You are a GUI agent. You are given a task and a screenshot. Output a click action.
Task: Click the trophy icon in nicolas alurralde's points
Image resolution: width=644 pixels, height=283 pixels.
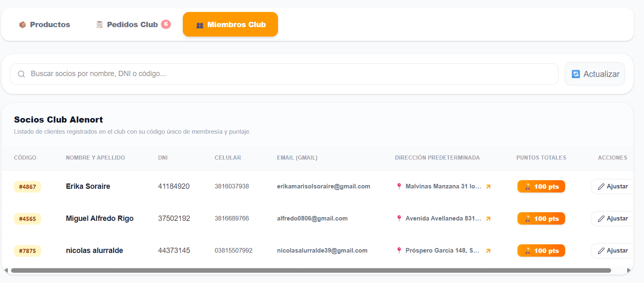[x=528, y=251]
